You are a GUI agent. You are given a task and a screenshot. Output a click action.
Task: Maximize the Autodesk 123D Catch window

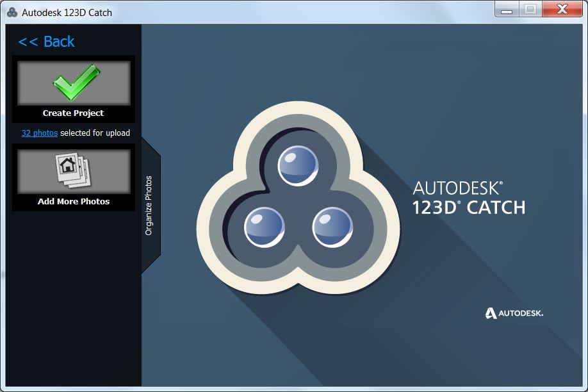pyautogui.click(x=530, y=9)
